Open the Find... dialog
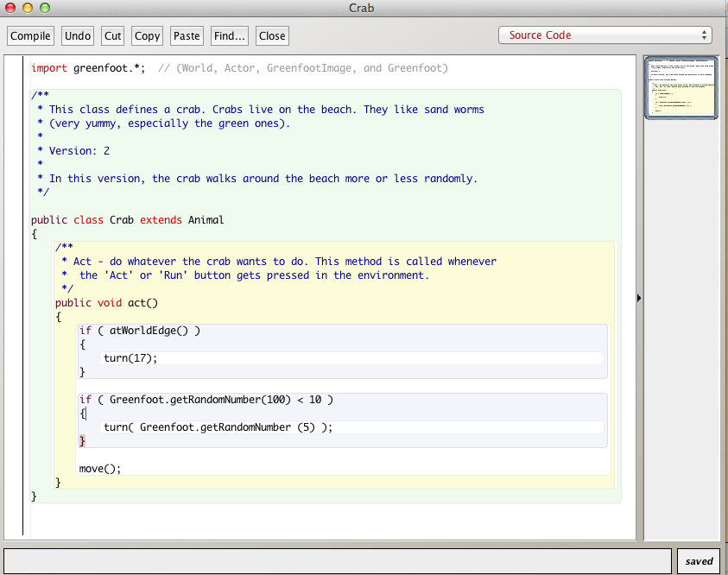Viewport: 728px width, 575px height. coord(230,35)
